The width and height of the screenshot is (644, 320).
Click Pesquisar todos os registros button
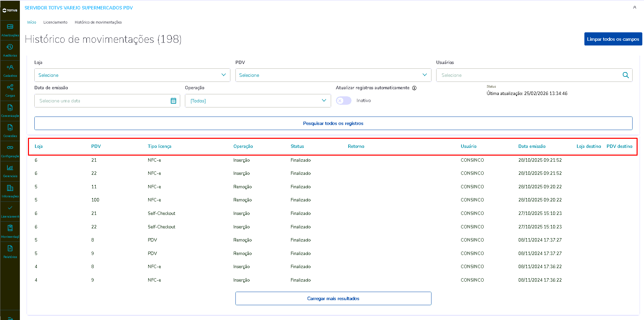[x=333, y=123]
